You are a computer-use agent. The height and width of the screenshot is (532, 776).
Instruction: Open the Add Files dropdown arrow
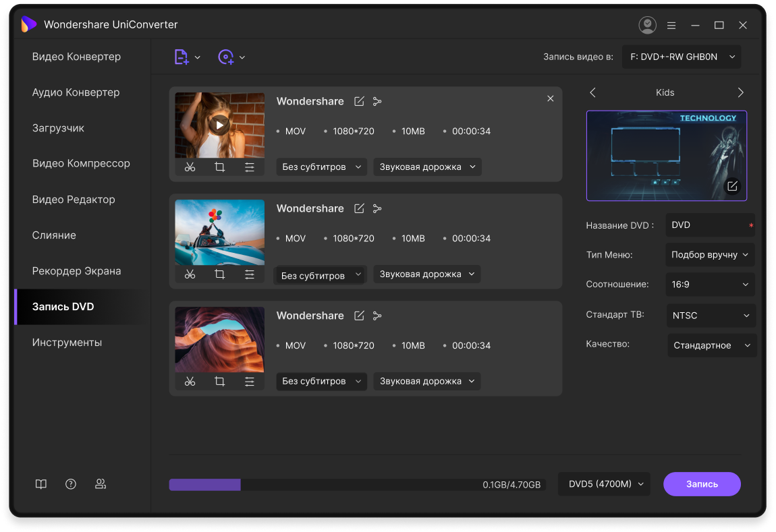click(x=198, y=57)
